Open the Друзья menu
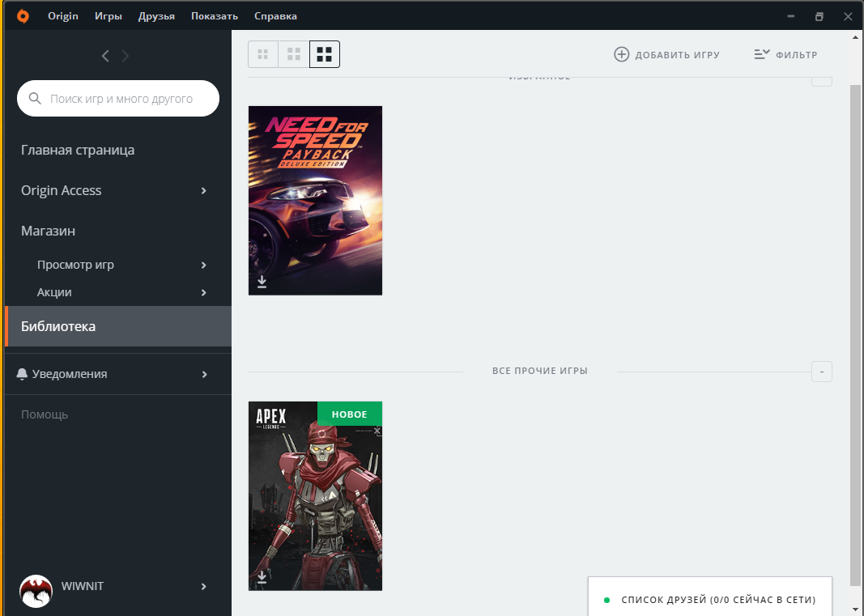The image size is (864, 616). (156, 16)
